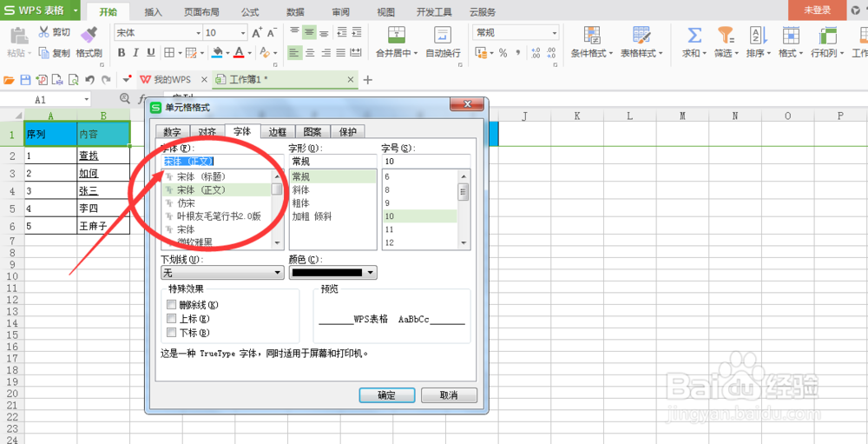The image size is (868, 444).
Task: Open the Underline (下划线) dropdown
Action: (278, 273)
